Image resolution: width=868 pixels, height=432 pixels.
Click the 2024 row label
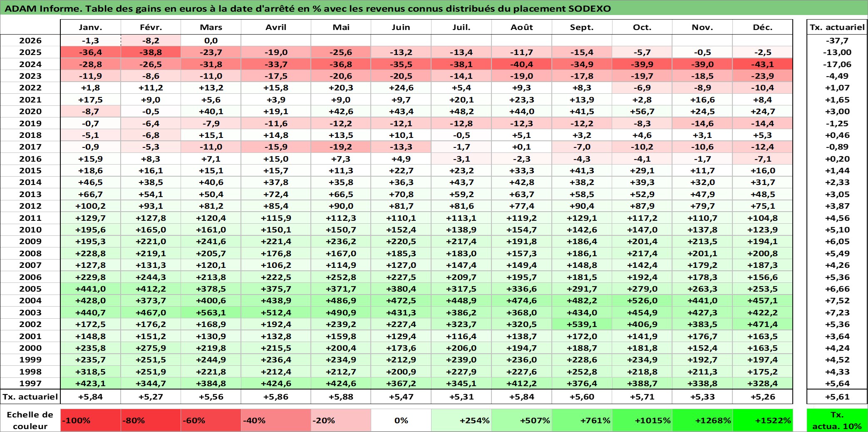(30, 64)
